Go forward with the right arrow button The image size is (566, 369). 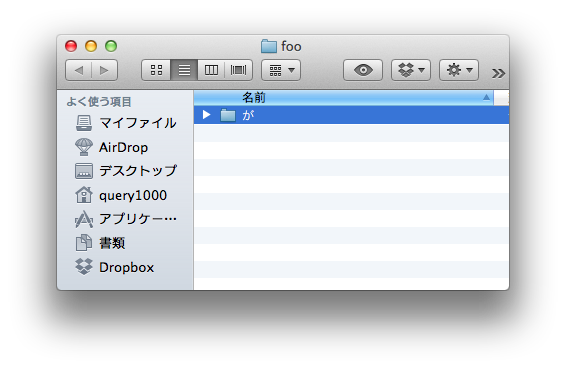click(x=105, y=70)
